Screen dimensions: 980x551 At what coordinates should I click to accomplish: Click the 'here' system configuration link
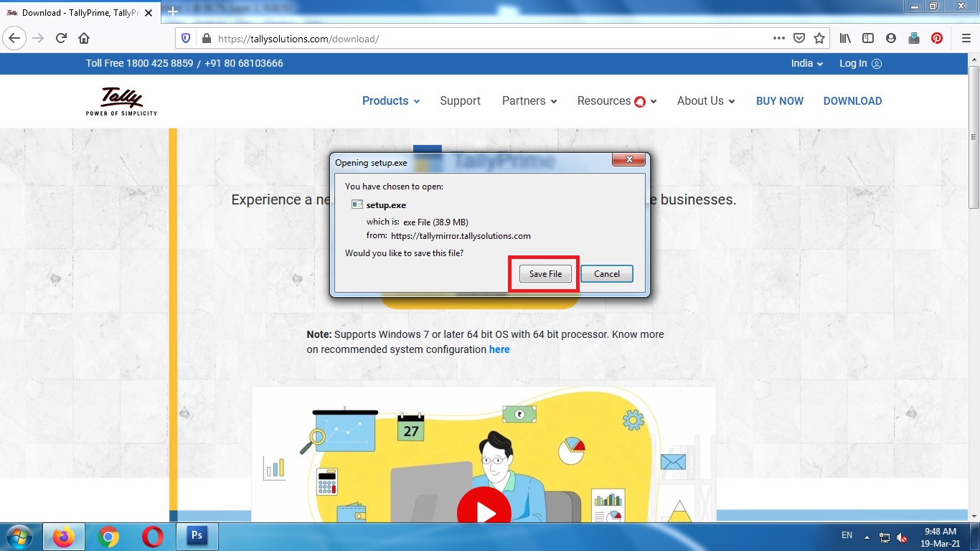499,349
